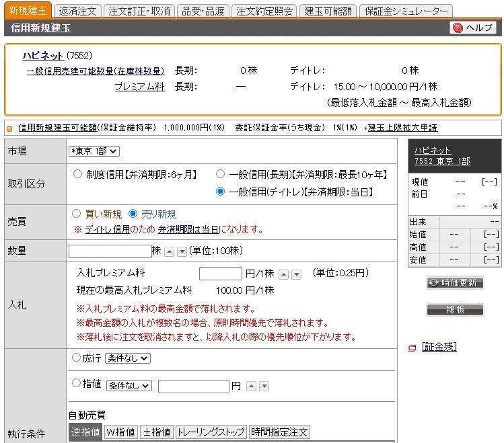
Task: Select 指値 order radio button
Action: pyautogui.click(x=76, y=382)
